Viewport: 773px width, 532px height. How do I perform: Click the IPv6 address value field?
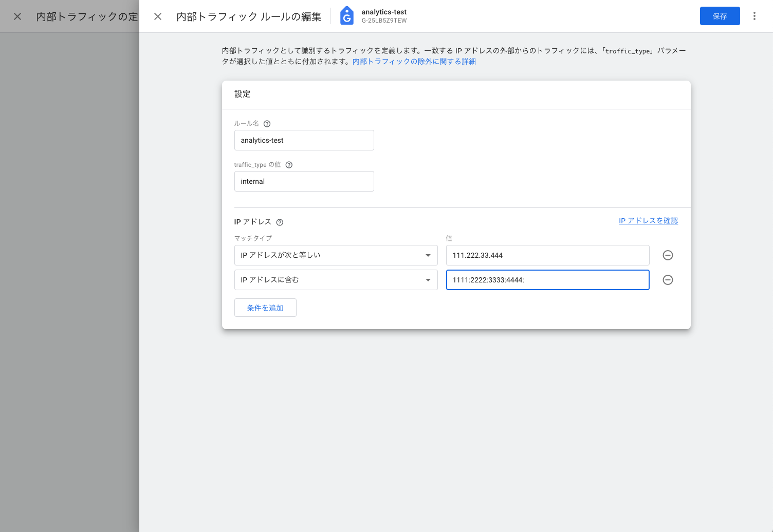pyautogui.click(x=547, y=280)
